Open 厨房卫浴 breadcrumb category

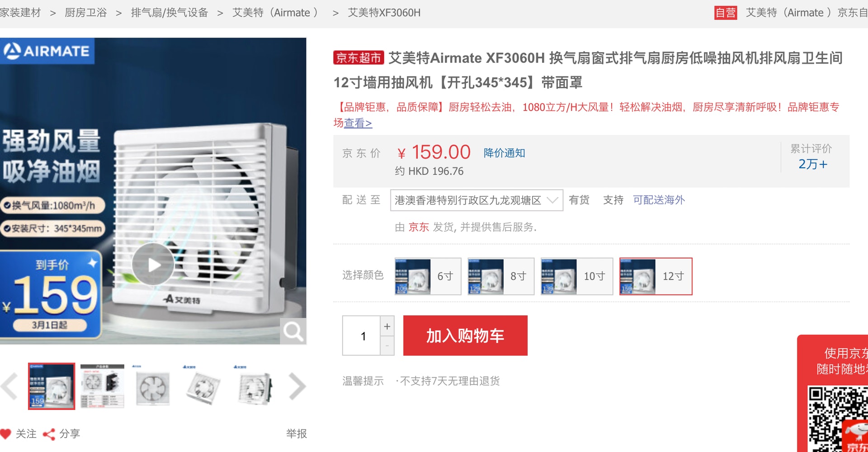coord(86,13)
